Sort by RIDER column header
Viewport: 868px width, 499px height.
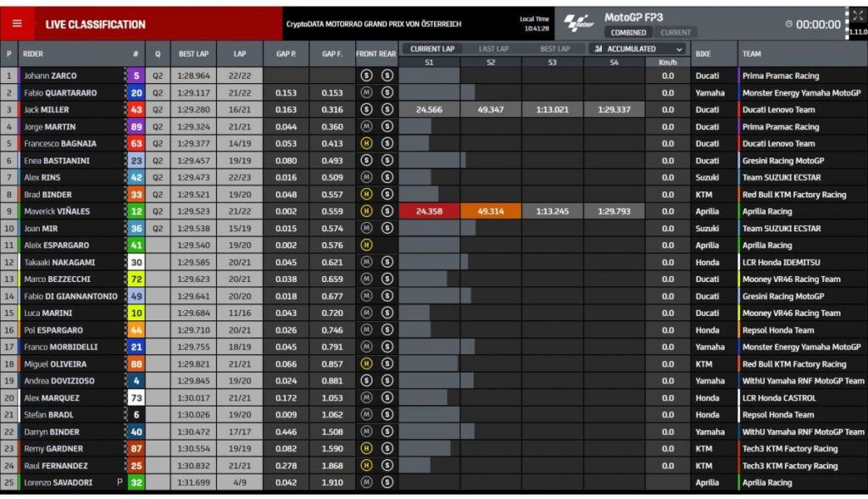coord(33,53)
